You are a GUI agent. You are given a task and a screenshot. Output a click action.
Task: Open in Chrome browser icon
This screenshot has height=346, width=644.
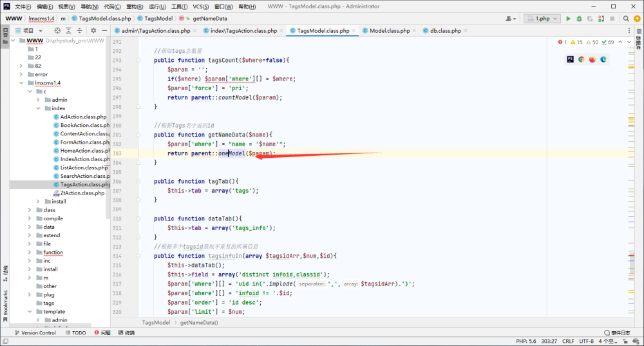[581, 59]
